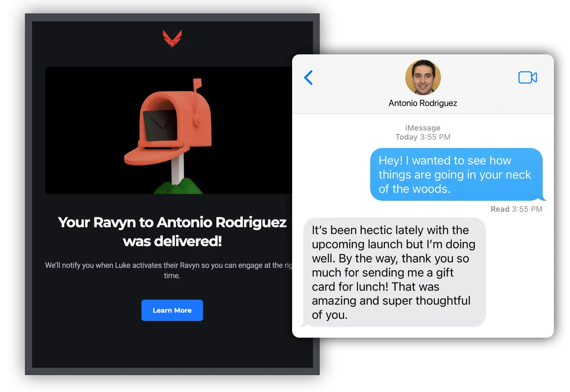The width and height of the screenshot is (570, 392).
Task: Open Antonio Rodriguez's profile photo
Action: (x=423, y=78)
